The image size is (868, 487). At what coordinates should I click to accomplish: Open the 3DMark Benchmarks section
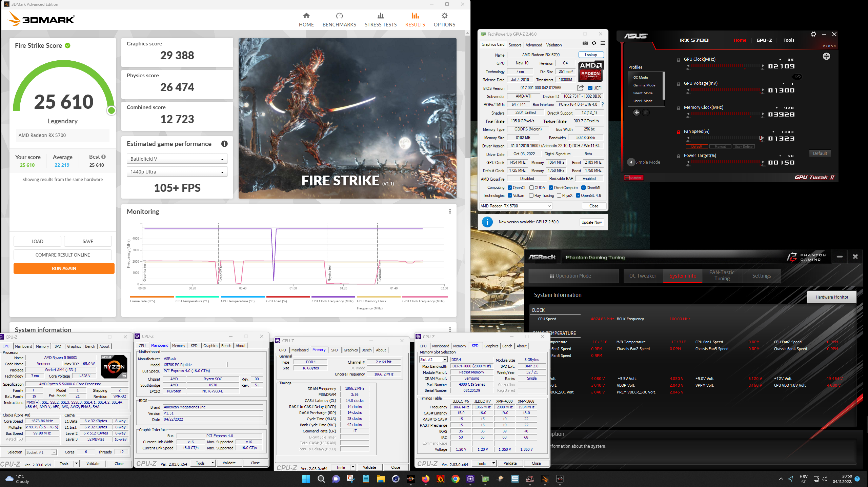pyautogui.click(x=339, y=20)
